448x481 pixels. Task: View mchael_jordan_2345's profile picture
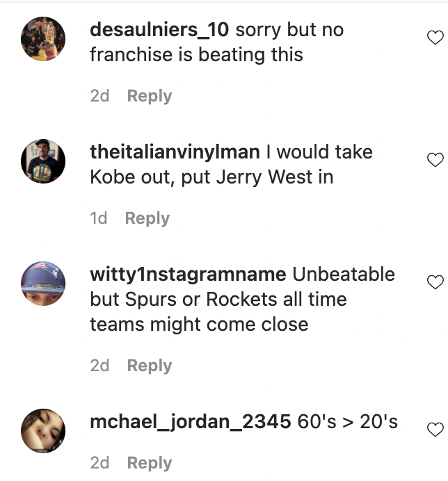point(44,430)
